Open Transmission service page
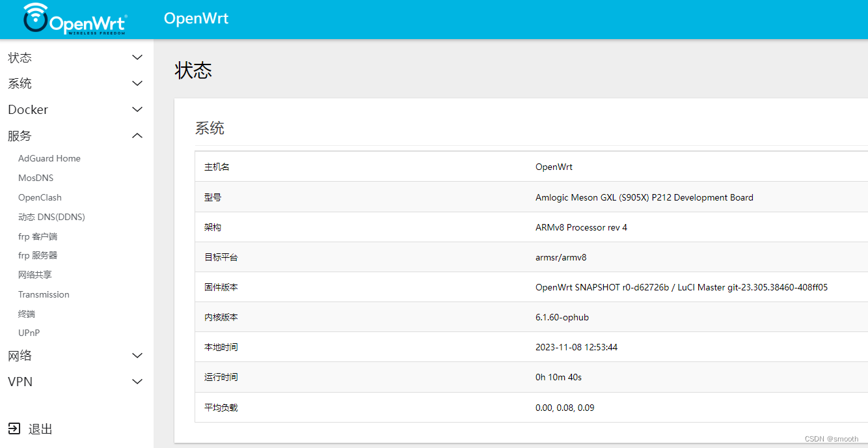This screenshot has height=448, width=868. [x=44, y=294]
